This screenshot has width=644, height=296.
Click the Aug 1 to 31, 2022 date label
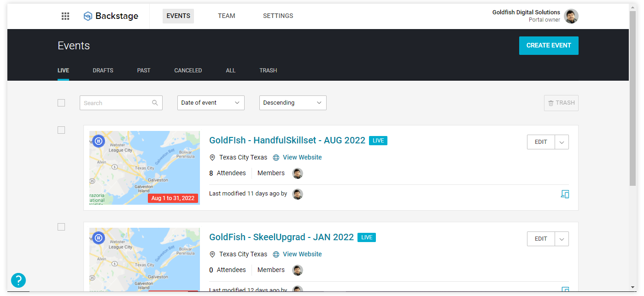173,198
